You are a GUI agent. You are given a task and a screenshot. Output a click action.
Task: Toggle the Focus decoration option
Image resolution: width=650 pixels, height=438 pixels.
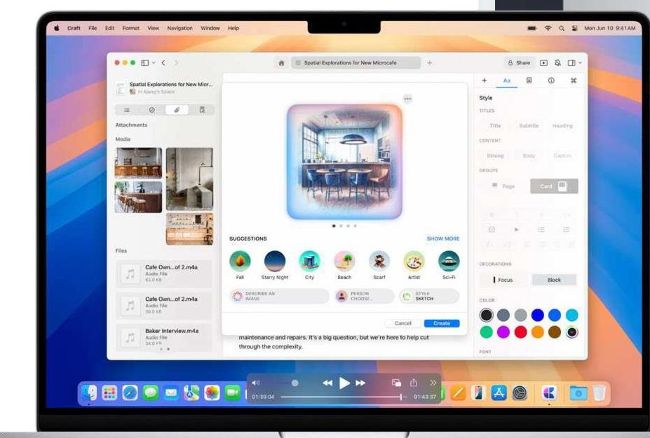[505, 280]
